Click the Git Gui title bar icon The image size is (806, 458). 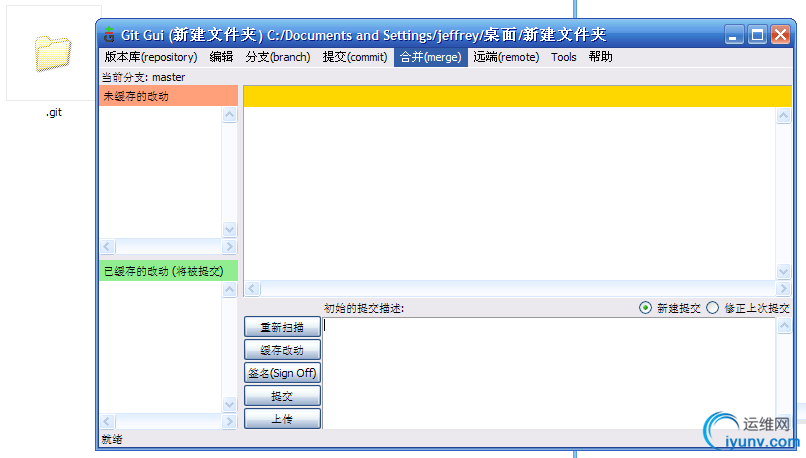point(108,34)
